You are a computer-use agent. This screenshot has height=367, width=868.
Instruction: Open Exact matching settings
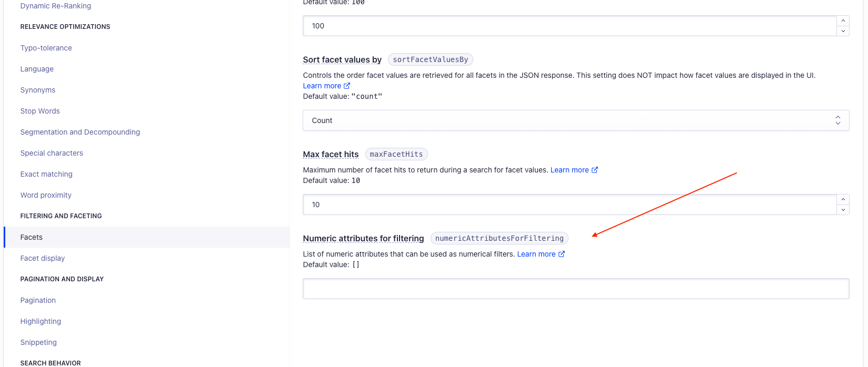(x=46, y=174)
